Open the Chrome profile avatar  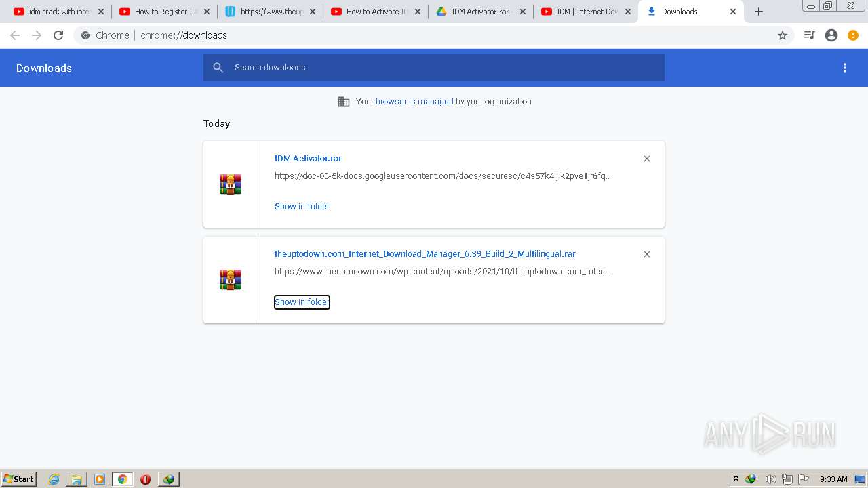831,35
